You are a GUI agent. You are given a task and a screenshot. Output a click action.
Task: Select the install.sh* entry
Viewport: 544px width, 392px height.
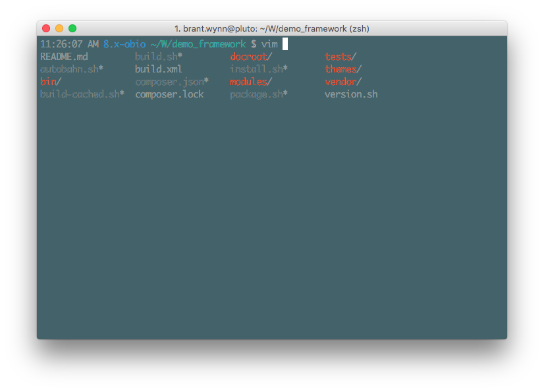259,69
